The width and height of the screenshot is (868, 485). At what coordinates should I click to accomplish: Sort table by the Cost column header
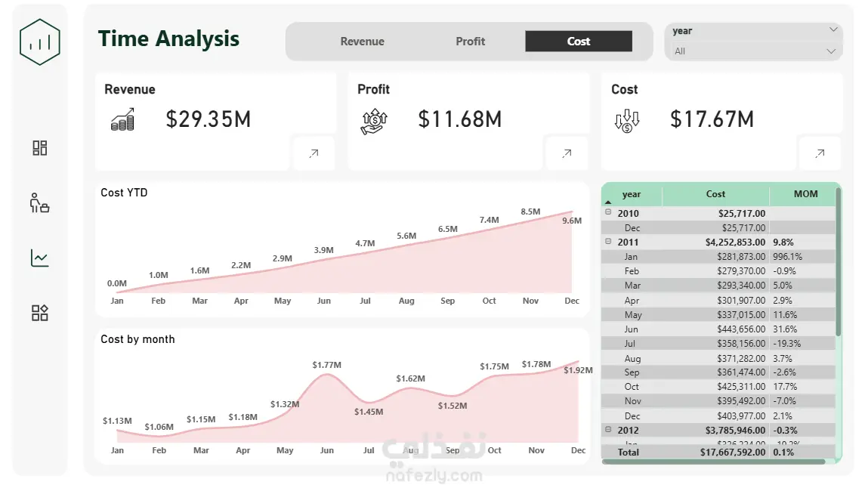tap(715, 194)
